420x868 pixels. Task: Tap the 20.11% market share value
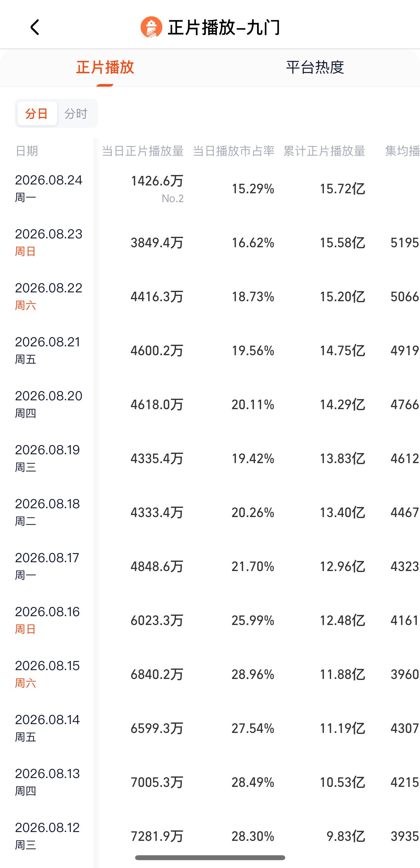pos(253,404)
